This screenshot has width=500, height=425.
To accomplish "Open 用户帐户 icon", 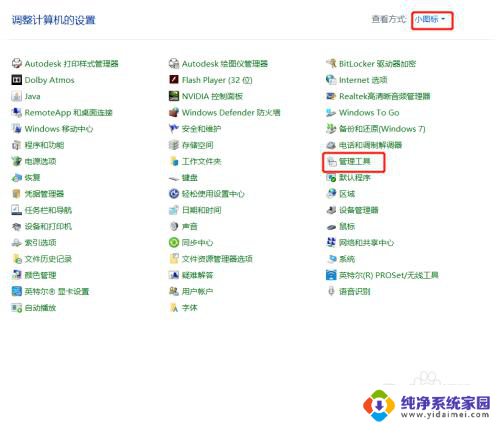I will pyautogui.click(x=174, y=291).
